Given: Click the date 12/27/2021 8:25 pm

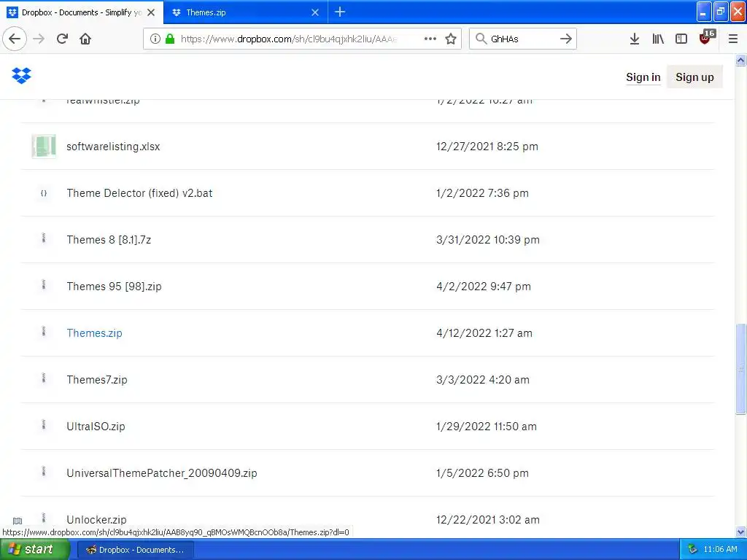Looking at the screenshot, I should [x=487, y=146].
